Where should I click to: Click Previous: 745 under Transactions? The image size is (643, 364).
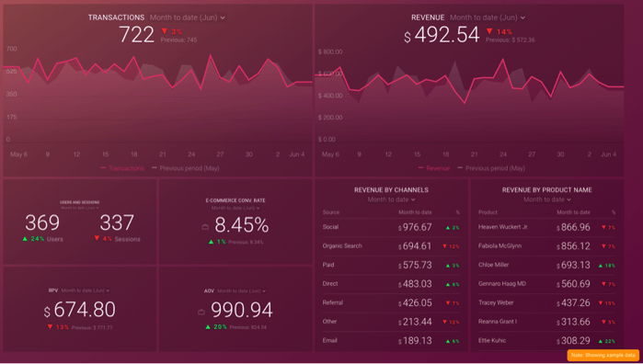pos(178,40)
